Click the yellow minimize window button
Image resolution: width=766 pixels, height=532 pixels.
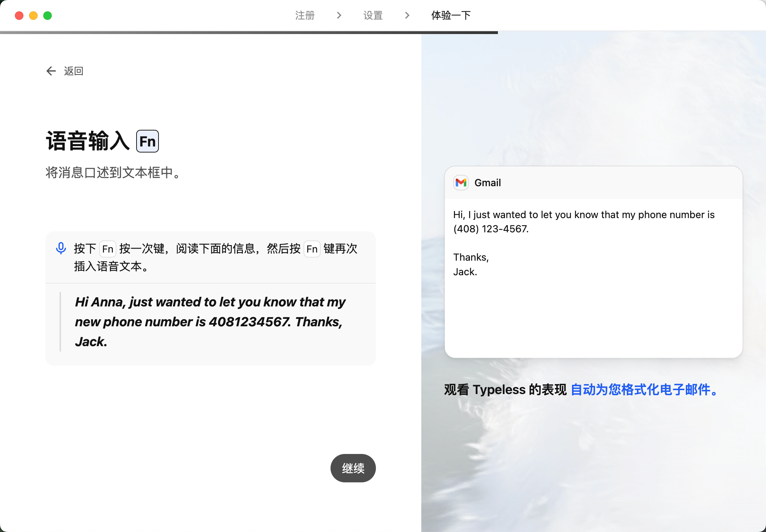[x=33, y=16]
